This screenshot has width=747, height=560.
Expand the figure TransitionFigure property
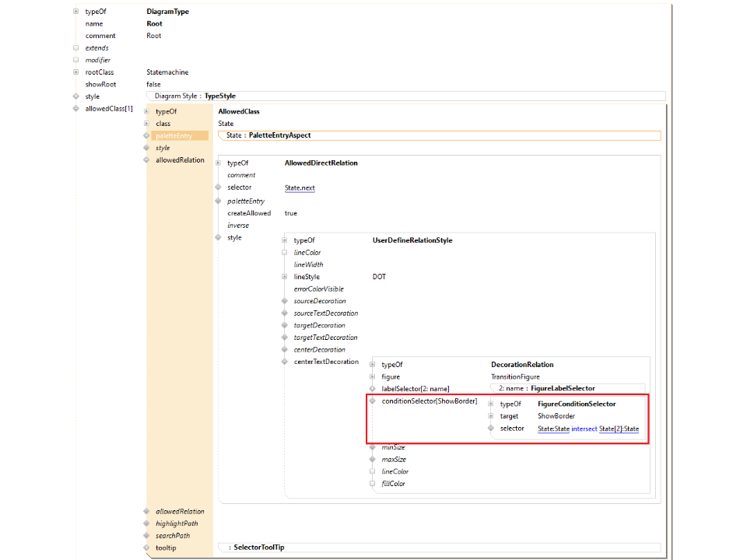pos(373,376)
